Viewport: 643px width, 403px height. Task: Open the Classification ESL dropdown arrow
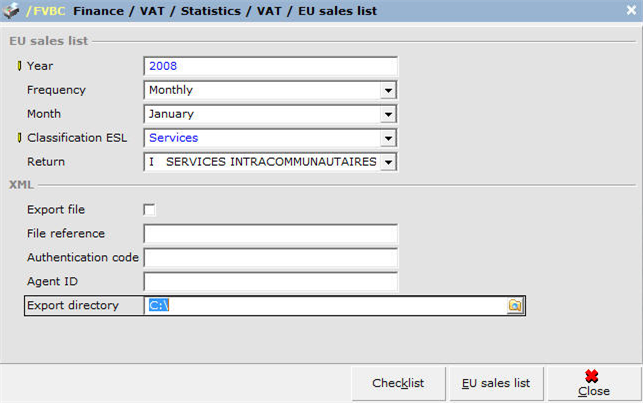388,138
